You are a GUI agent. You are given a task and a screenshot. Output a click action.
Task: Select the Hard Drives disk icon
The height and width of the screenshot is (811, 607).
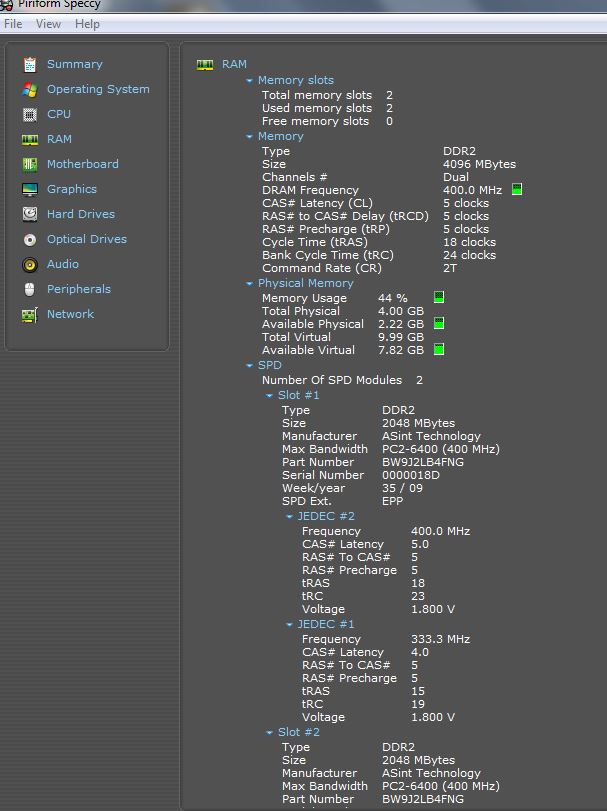(30, 214)
